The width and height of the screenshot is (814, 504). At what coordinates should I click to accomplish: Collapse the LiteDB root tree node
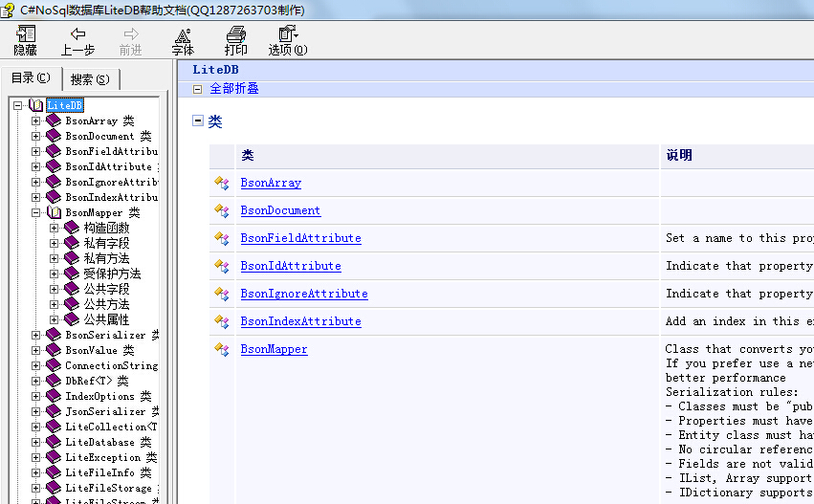(x=17, y=105)
